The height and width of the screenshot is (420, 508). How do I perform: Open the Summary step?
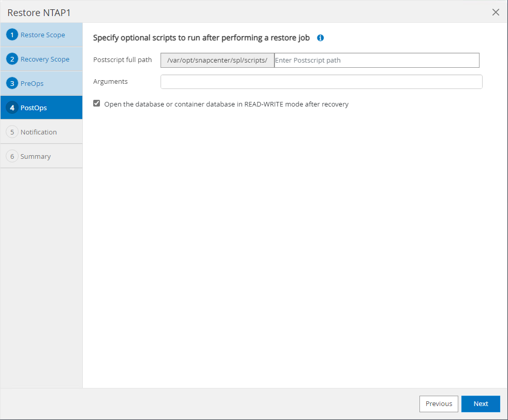(x=35, y=157)
